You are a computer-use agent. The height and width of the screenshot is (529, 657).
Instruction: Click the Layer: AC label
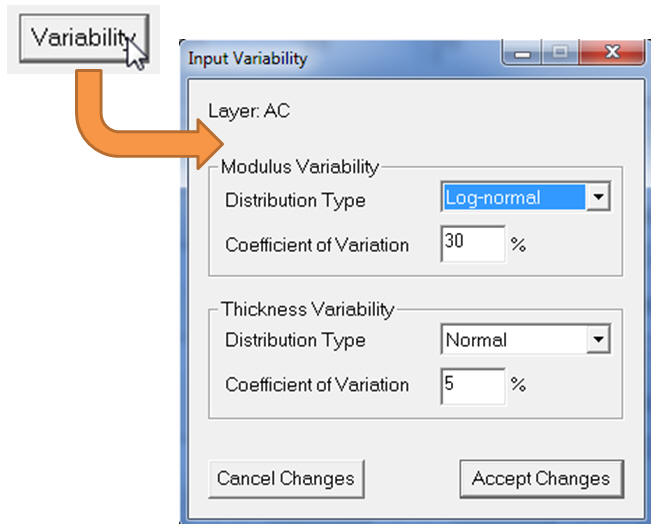pyautogui.click(x=249, y=111)
